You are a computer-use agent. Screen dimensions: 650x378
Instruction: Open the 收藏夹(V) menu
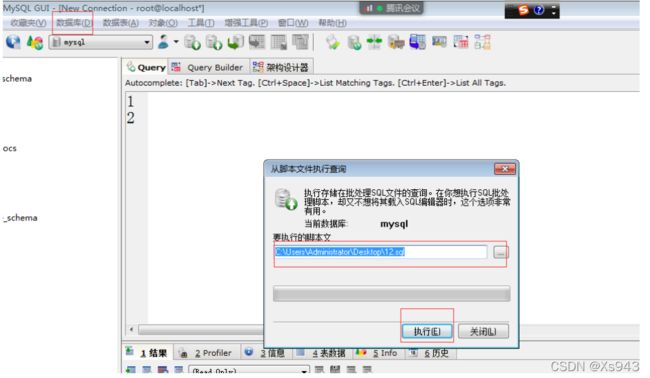tap(28, 23)
